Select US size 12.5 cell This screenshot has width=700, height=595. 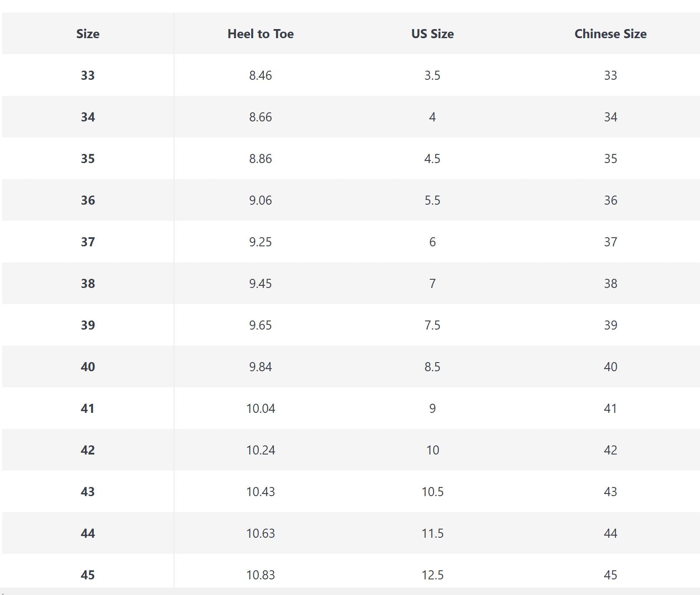click(x=432, y=575)
